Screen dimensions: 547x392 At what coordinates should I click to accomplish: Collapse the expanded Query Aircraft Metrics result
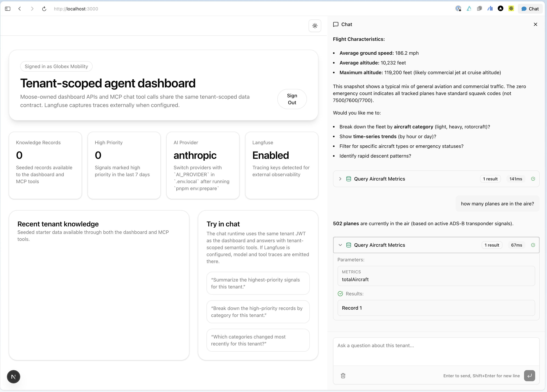click(340, 245)
